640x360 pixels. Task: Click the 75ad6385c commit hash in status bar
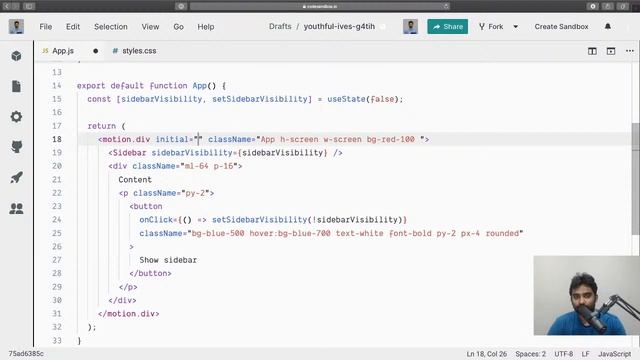coord(26,353)
